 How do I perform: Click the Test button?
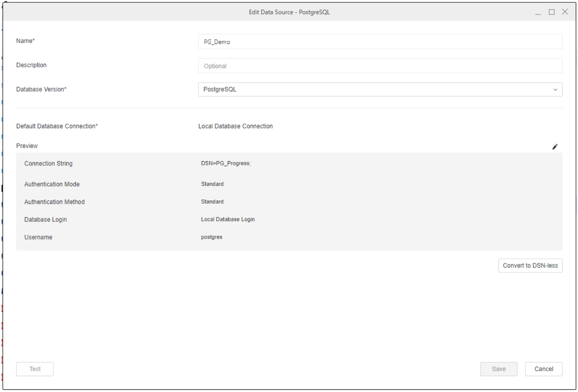[35, 369]
